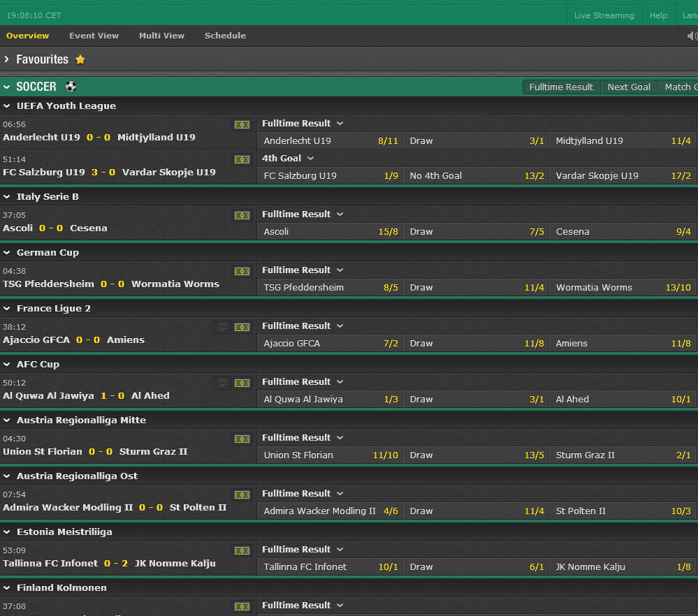This screenshot has height=616, width=698.
Task: Collapse Austria Regionalliga Ost group
Action: pos(7,476)
